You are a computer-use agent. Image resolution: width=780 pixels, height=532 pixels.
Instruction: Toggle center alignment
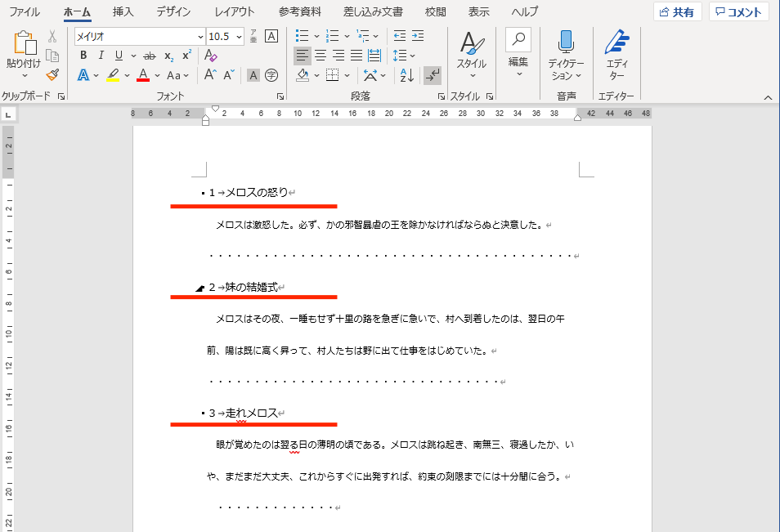321,56
